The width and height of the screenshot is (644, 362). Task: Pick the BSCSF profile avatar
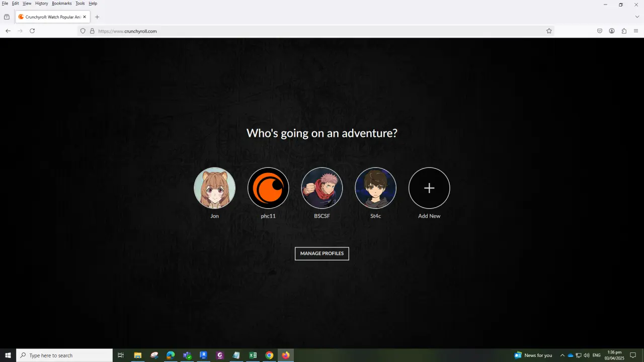coord(322,188)
